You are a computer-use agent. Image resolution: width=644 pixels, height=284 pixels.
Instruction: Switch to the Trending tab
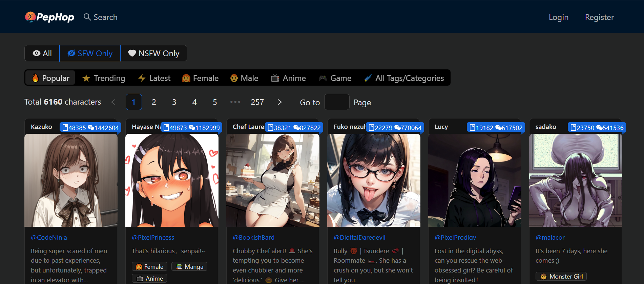coord(104,78)
